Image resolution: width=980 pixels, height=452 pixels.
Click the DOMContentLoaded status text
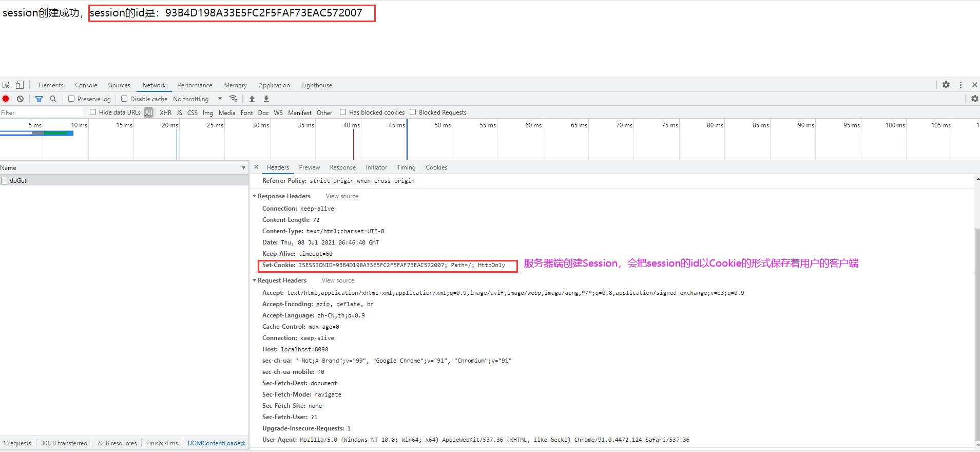click(217, 443)
